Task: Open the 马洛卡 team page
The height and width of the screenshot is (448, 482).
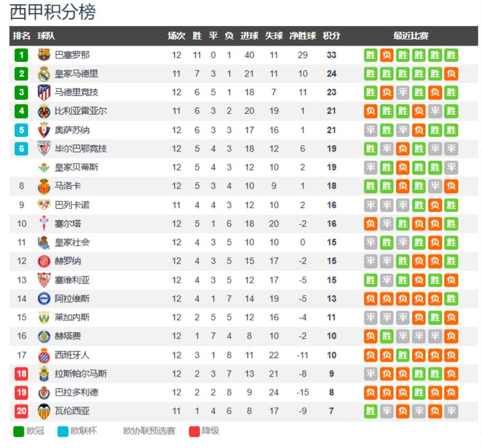Action: (x=68, y=186)
